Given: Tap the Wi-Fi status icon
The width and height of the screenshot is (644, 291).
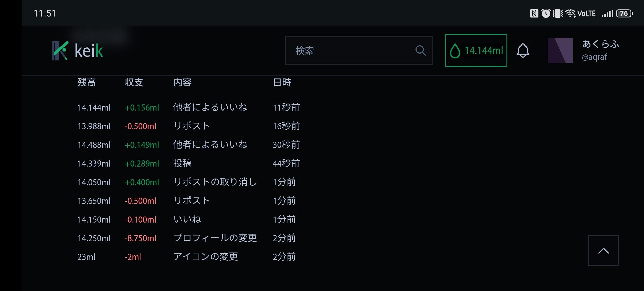Looking at the screenshot, I should point(570,13).
